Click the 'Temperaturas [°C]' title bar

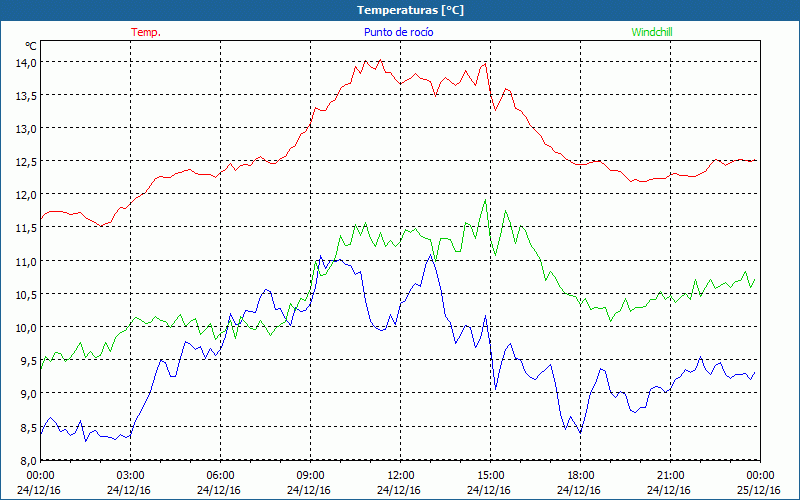click(400, 10)
